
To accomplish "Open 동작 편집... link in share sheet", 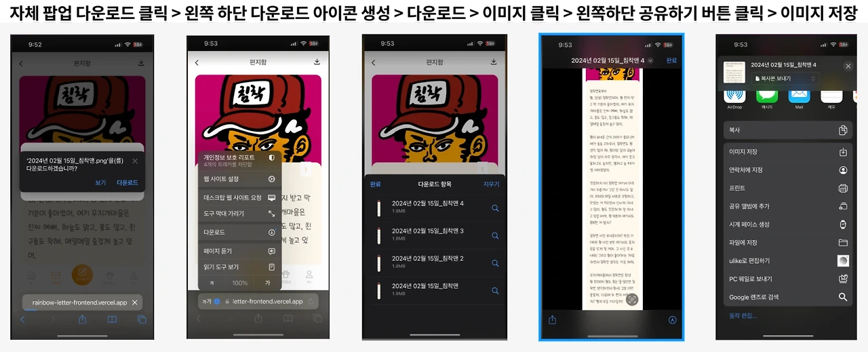I will coord(743,315).
